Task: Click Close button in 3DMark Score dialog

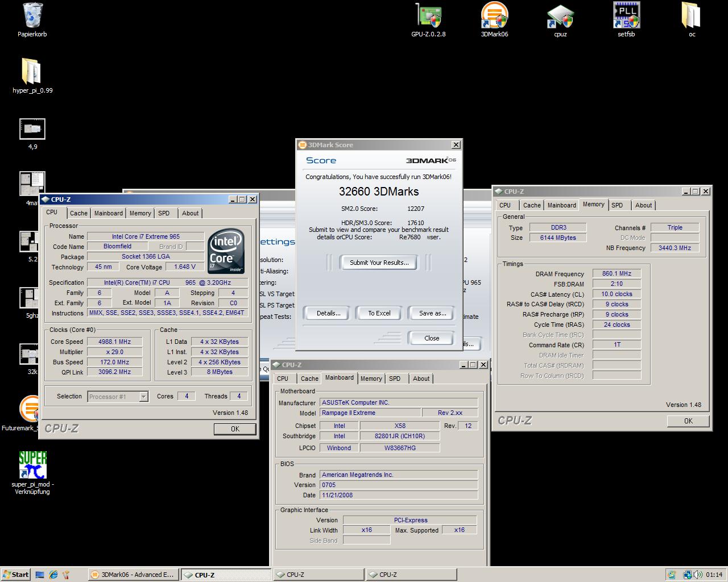Action: coord(431,338)
